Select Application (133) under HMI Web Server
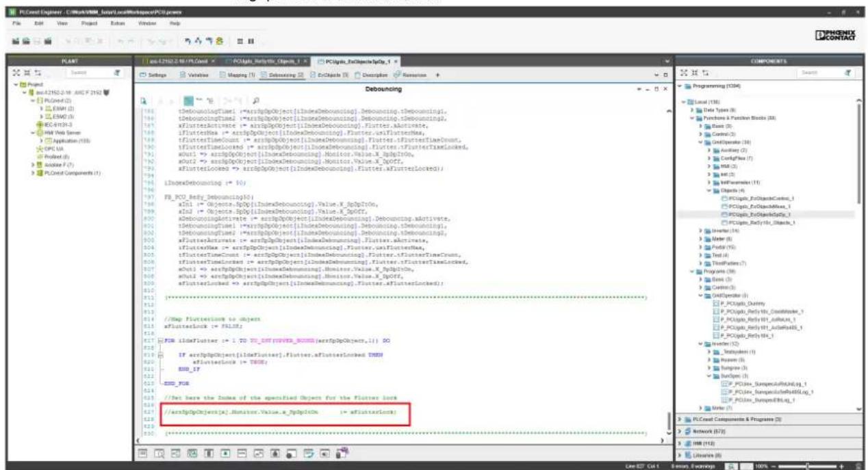 [66, 140]
